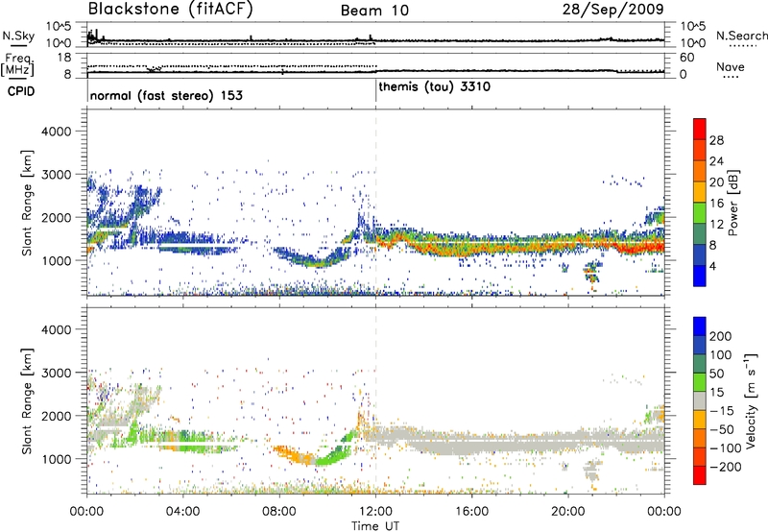768x532 pixels.
Task: Click the 'CPID' row label
Action: [21, 91]
